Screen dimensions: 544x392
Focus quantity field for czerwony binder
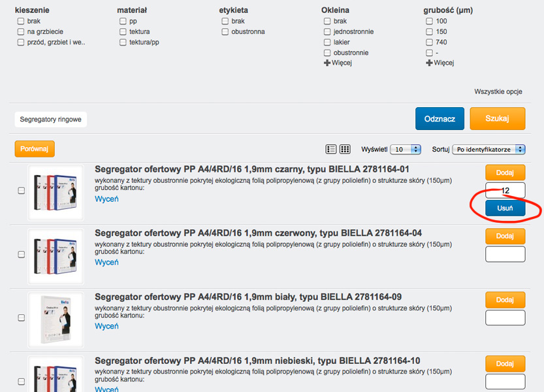click(x=505, y=254)
